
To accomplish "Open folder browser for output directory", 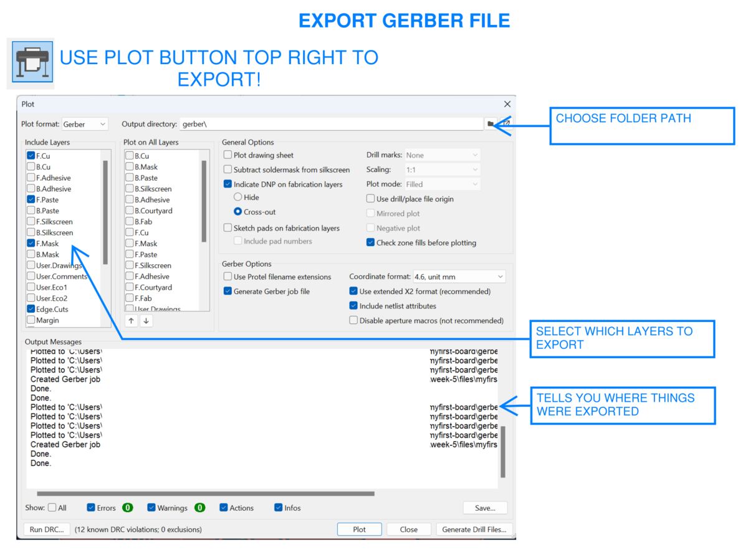I will [490, 123].
